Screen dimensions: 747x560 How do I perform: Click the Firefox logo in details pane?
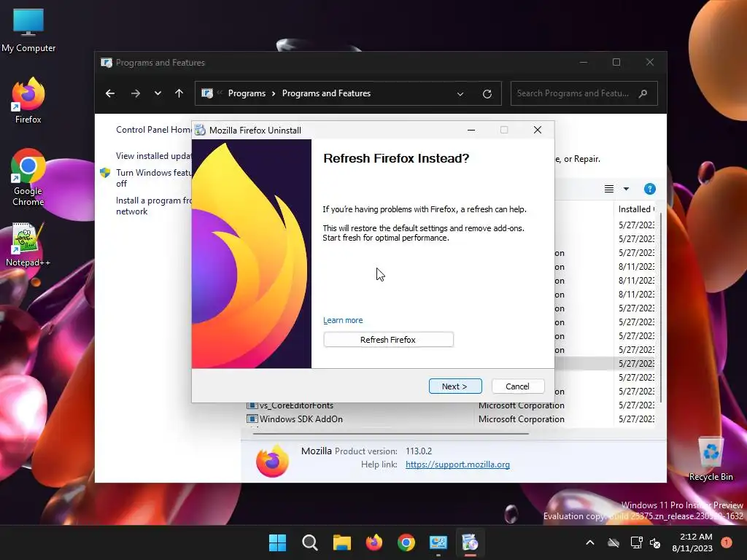(x=272, y=461)
